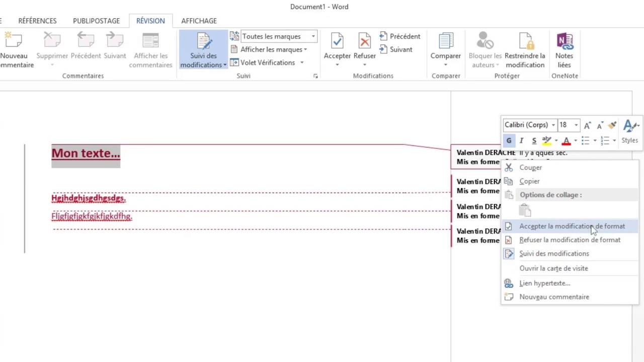Toggle italic I in mini toolbar
Viewport: 644px width, 362px height.
click(x=521, y=140)
